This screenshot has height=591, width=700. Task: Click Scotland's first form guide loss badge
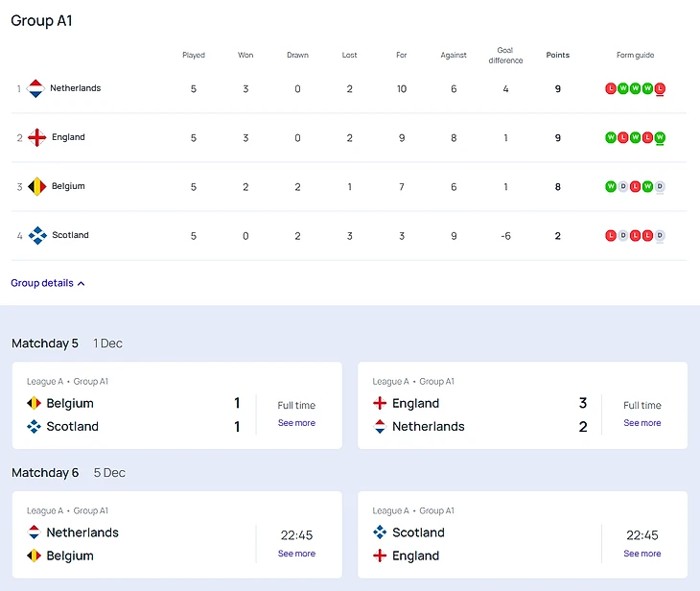[x=611, y=235]
